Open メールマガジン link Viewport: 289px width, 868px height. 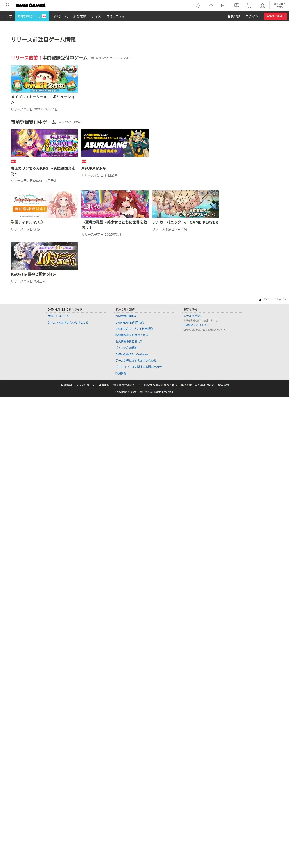click(x=193, y=316)
